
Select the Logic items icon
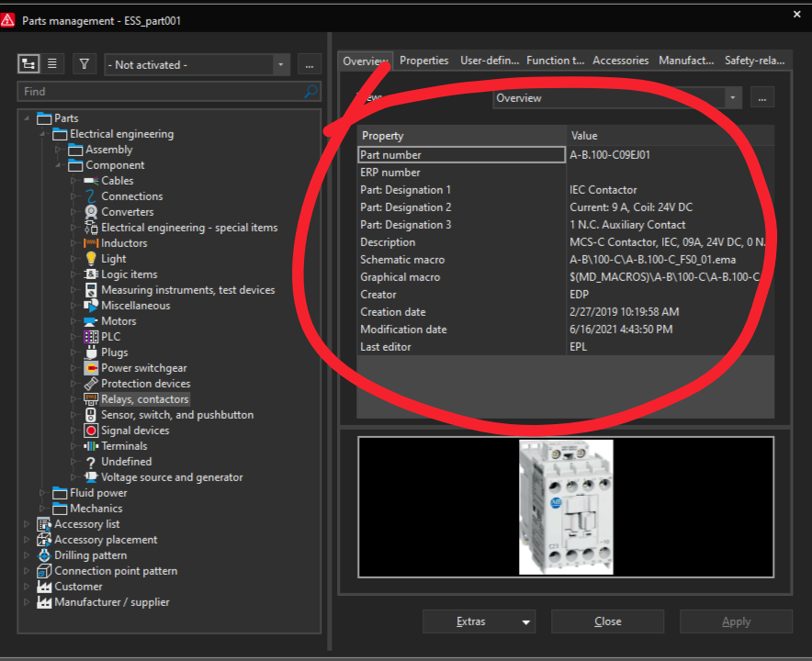pos(91,274)
